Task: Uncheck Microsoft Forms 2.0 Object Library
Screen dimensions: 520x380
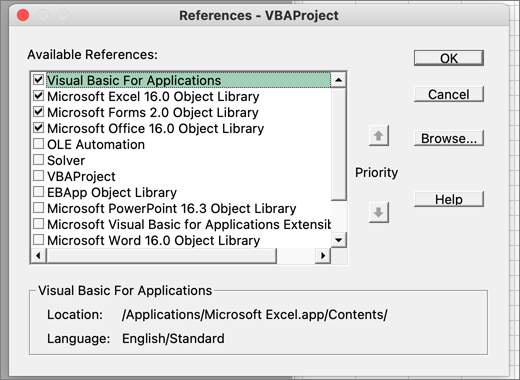Action: (x=39, y=112)
